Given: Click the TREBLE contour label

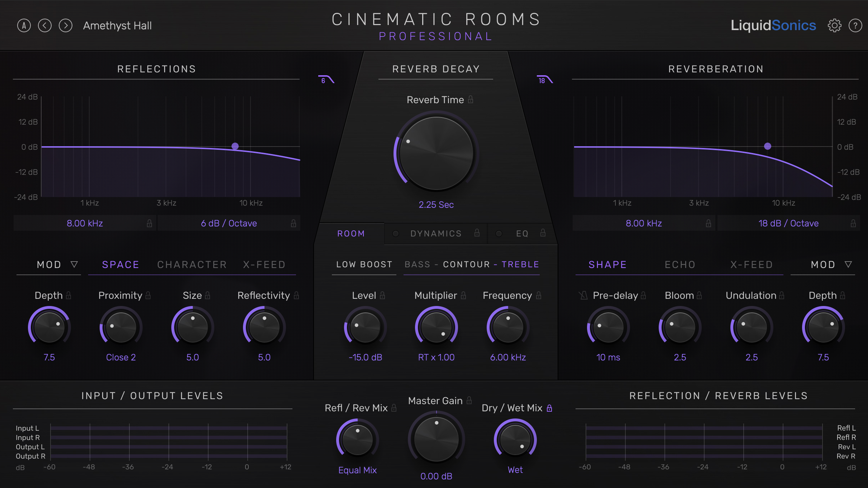Looking at the screenshot, I should 520,264.
